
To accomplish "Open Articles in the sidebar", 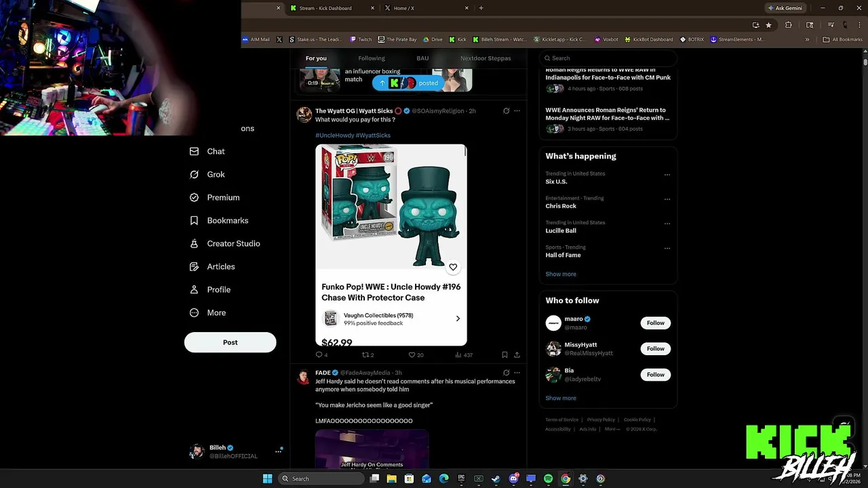I will [x=212, y=266].
